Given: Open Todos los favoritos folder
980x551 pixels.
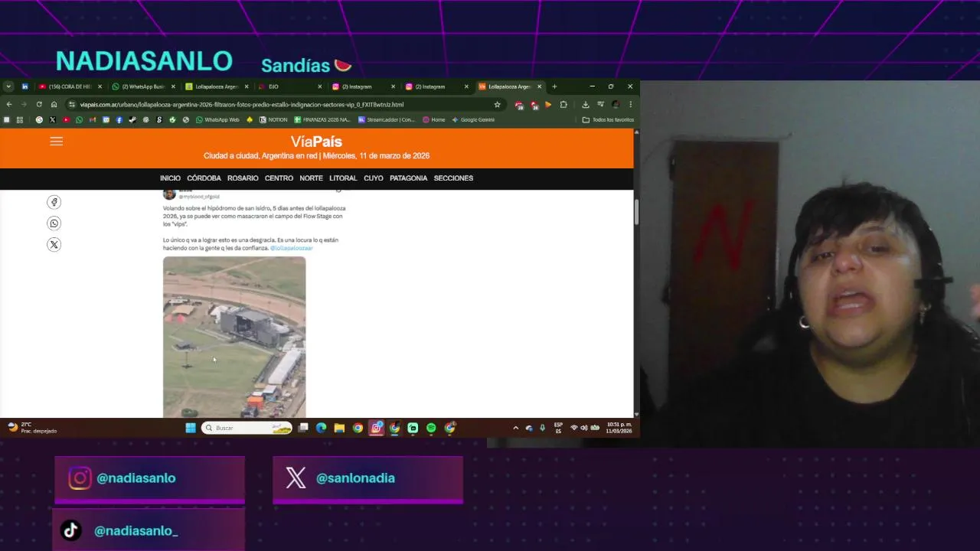Looking at the screenshot, I should click(x=608, y=119).
